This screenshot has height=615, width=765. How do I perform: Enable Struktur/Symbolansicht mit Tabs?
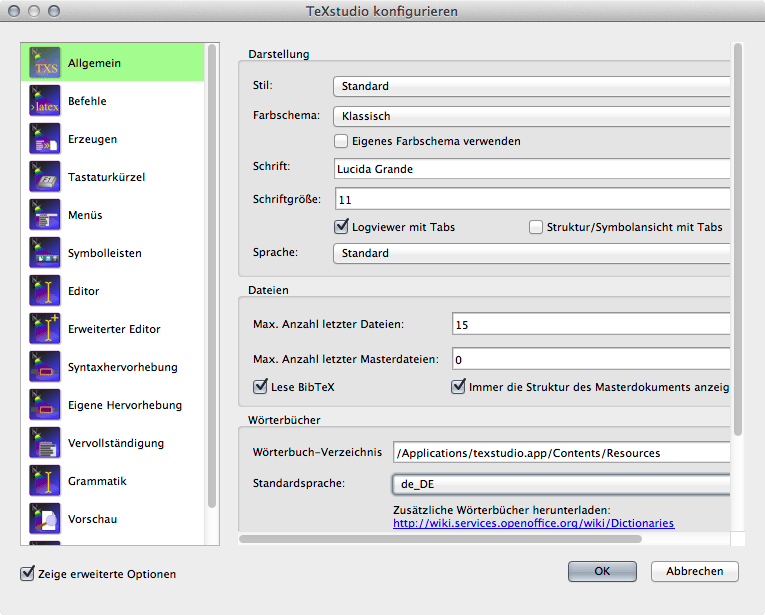click(x=536, y=227)
